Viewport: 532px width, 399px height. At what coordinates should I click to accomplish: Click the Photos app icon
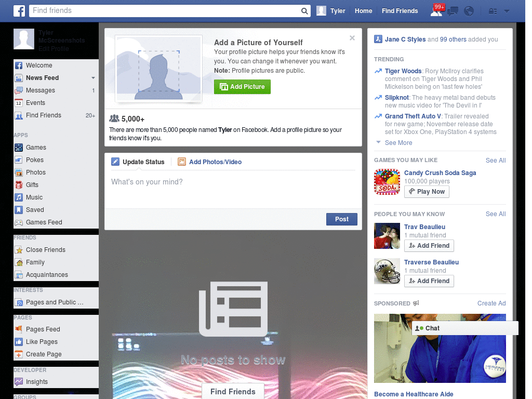pyautogui.click(x=19, y=172)
